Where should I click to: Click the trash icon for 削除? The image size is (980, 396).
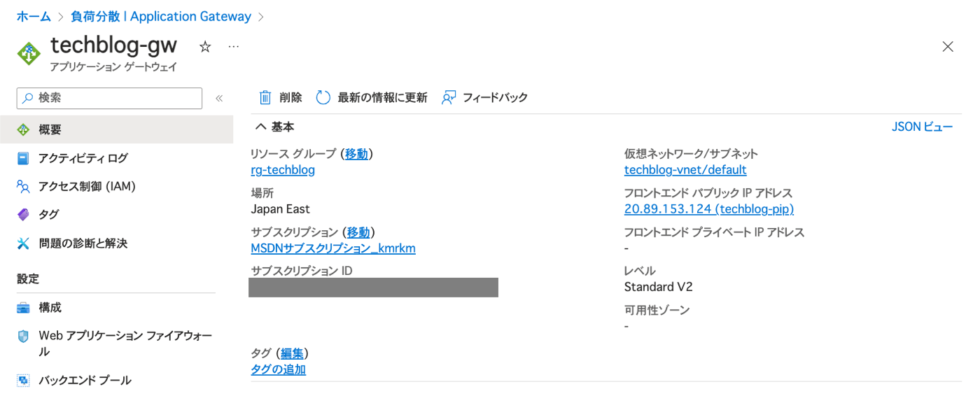click(265, 98)
